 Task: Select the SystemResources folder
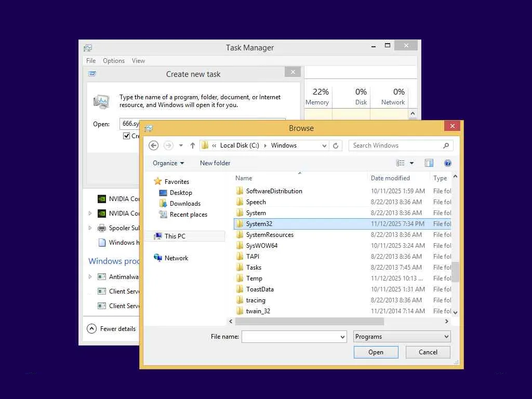270,235
